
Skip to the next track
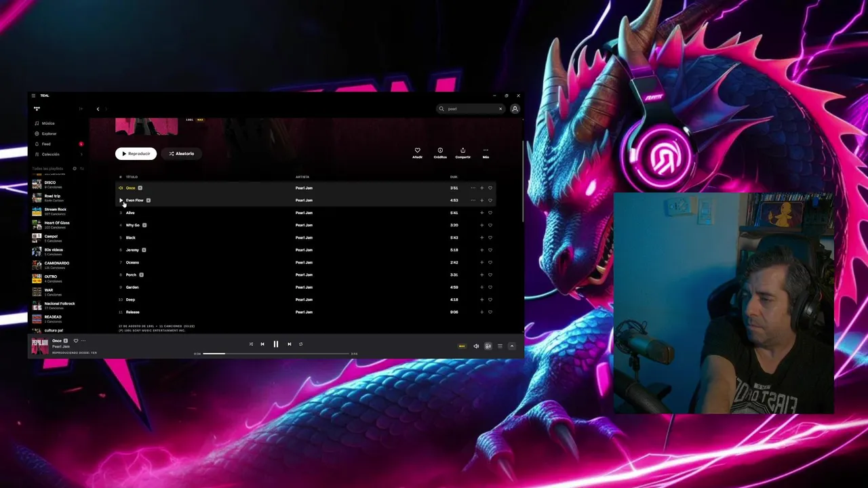coord(289,344)
